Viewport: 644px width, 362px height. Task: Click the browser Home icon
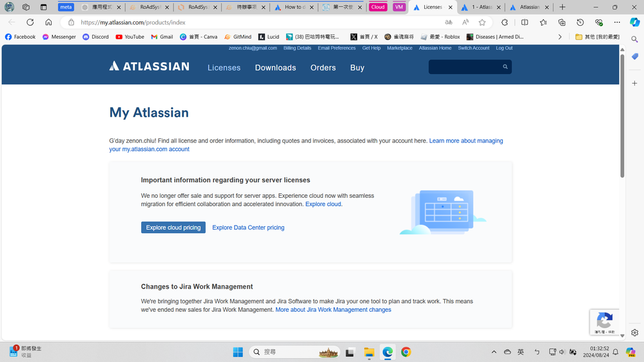pyautogui.click(x=48, y=22)
